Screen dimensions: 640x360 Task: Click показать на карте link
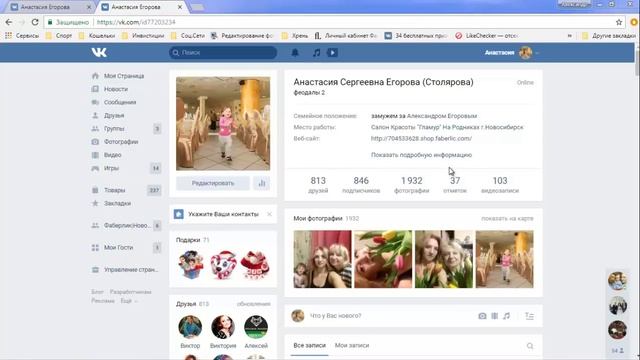(507, 218)
